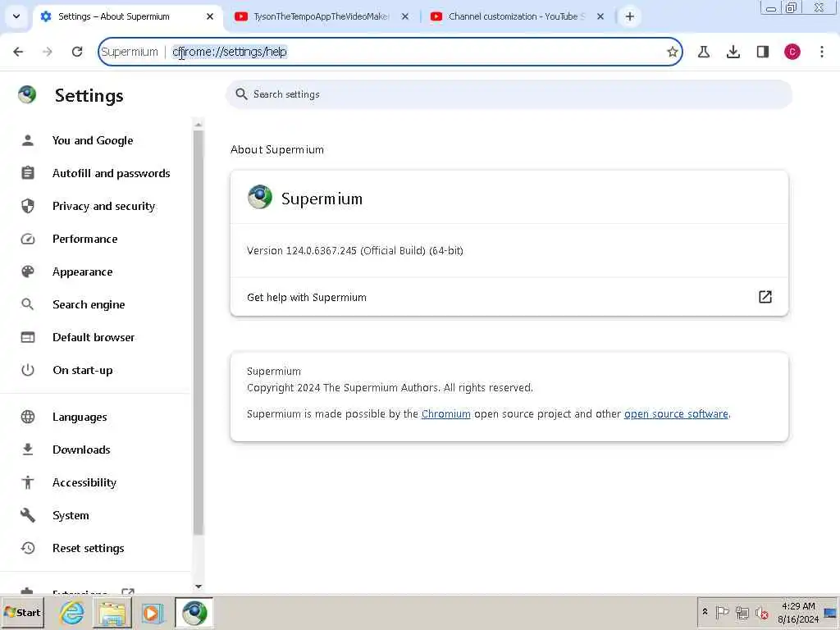Open the Windows Start menu

[x=22, y=613]
